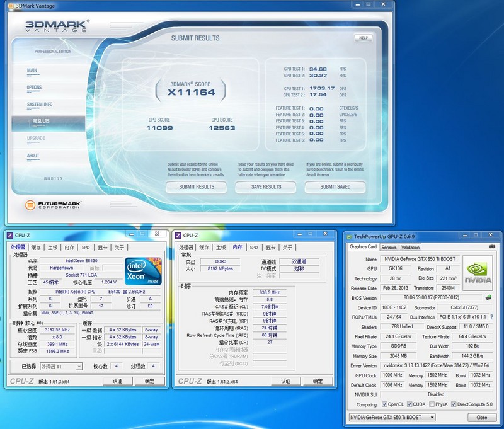504x429 pixels.
Task: Click the CPU score value 12563
Action: click(x=222, y=128)
